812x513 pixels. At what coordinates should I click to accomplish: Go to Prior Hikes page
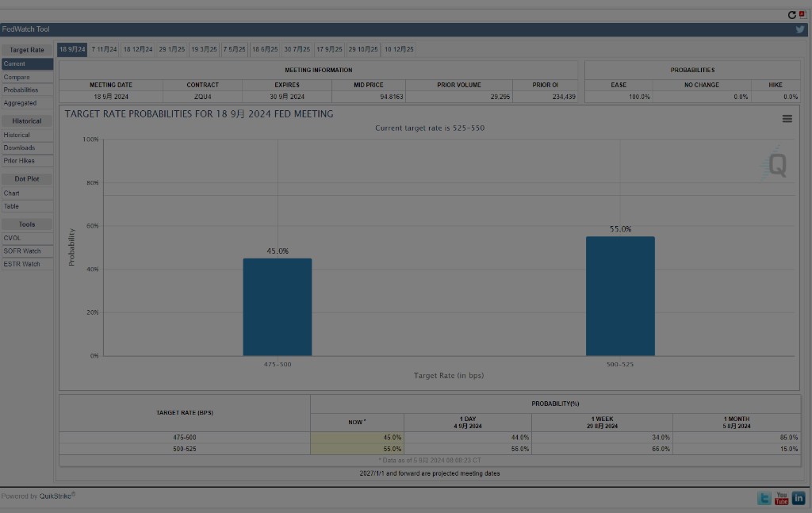(x=19, y=161)
